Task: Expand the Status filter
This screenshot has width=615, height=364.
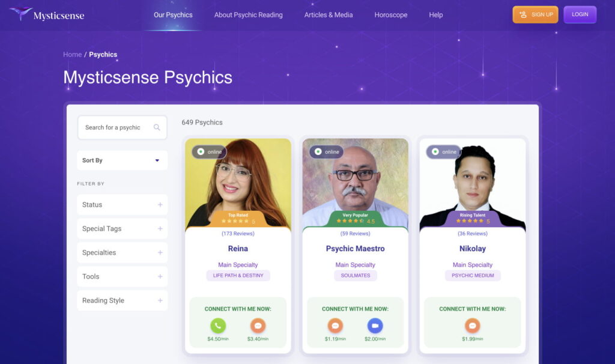Action: pos(123,205)
